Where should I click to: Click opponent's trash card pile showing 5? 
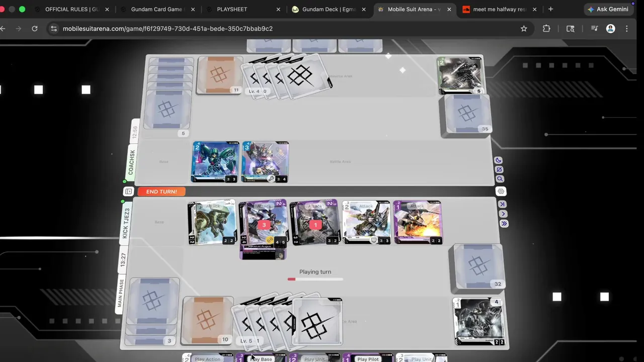coord(460,75)
